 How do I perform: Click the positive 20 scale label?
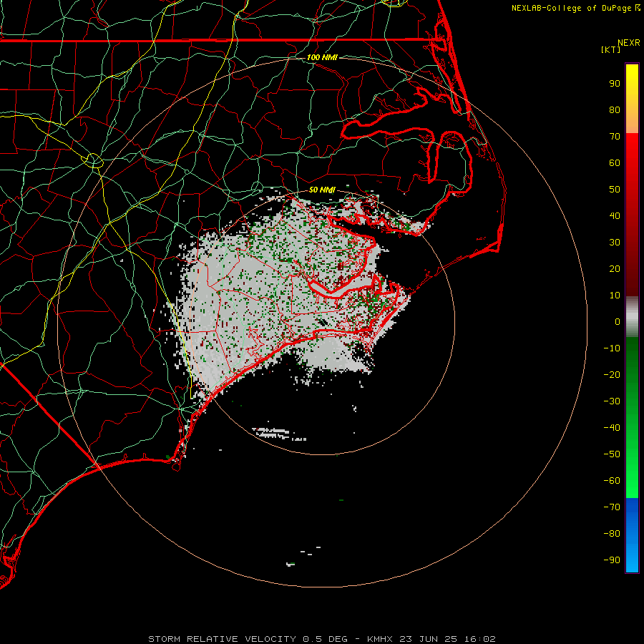(615, 269)
